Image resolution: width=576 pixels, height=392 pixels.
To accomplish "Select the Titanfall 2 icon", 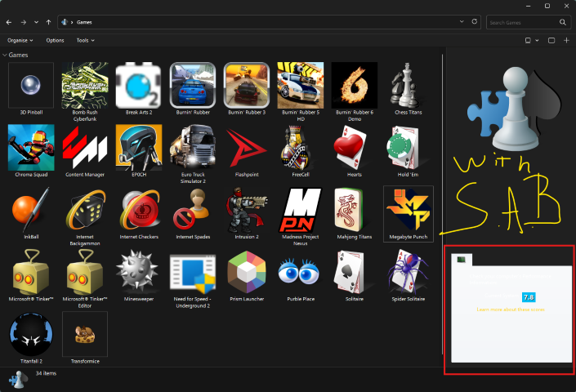I will click(31, 335).
